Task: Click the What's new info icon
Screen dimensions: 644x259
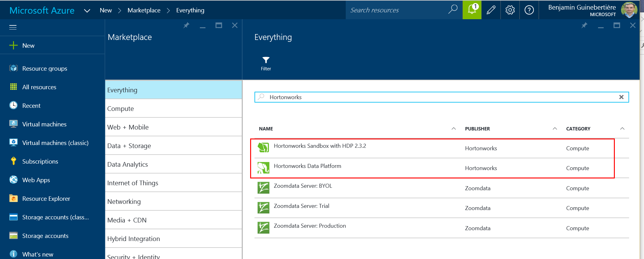Action: click(13, 254)
